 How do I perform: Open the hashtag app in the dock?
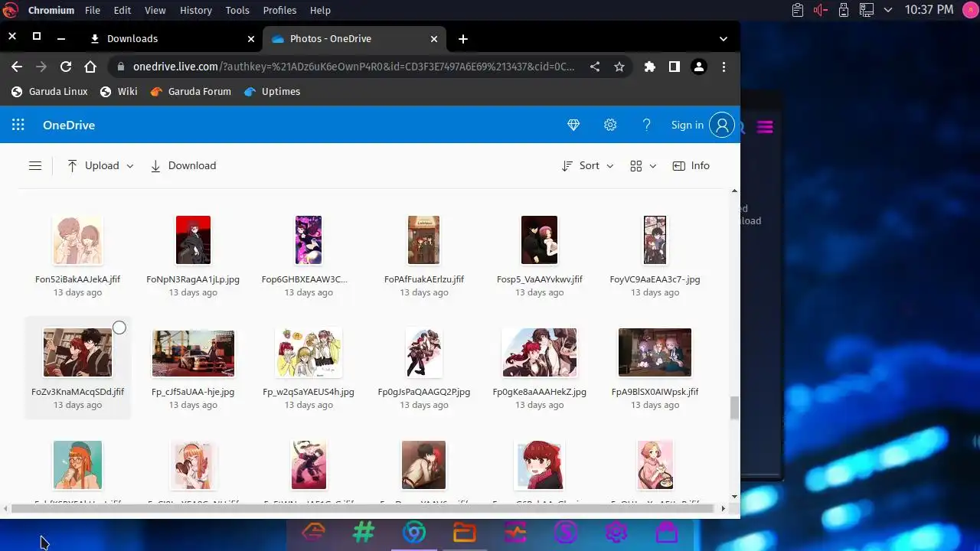tap(364, 533)
